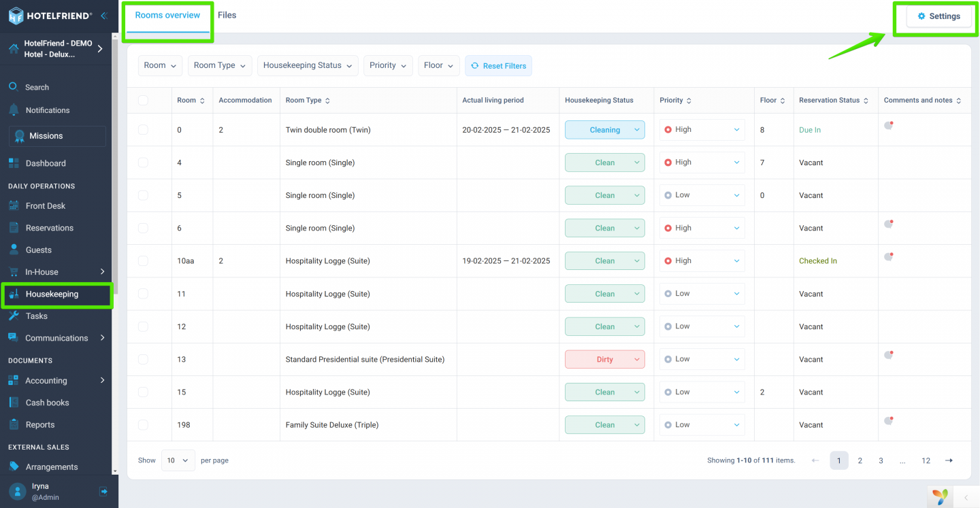Viewport: 980px width, 508px height.
Task: Sort by Comments and notes column
Action: 922,100
